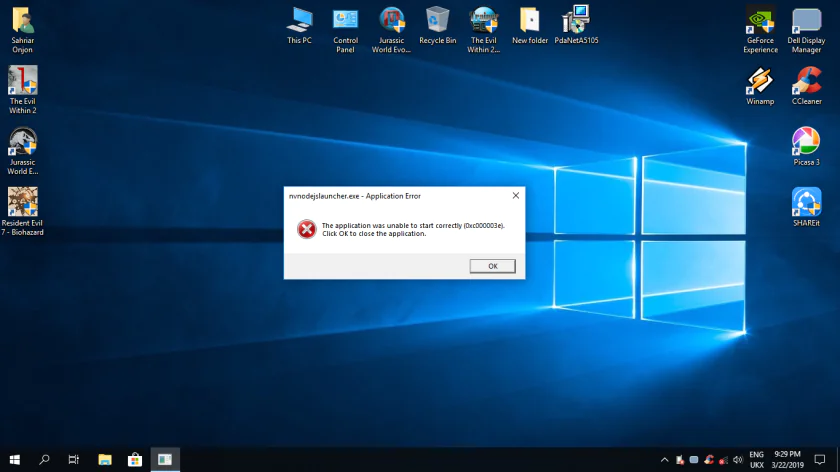
Task: Open the Action Center notifications icon
Action: pos(820,460)
